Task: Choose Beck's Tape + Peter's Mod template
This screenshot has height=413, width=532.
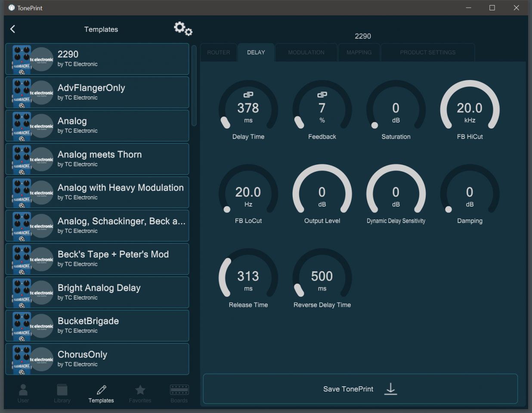Action: [x=97, y=259]
